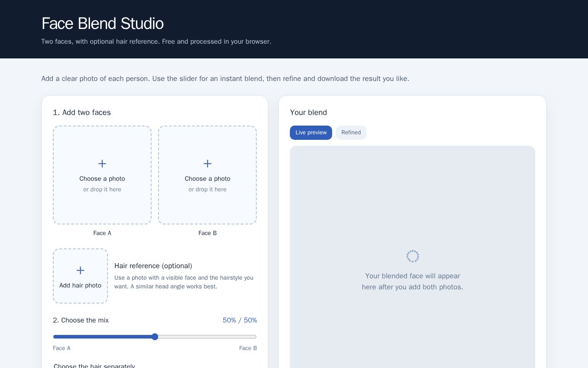588x368 pixels.
Task: Click the "50% / 50%" mix value
Action: pyautogui.click(x=240, y=320)
